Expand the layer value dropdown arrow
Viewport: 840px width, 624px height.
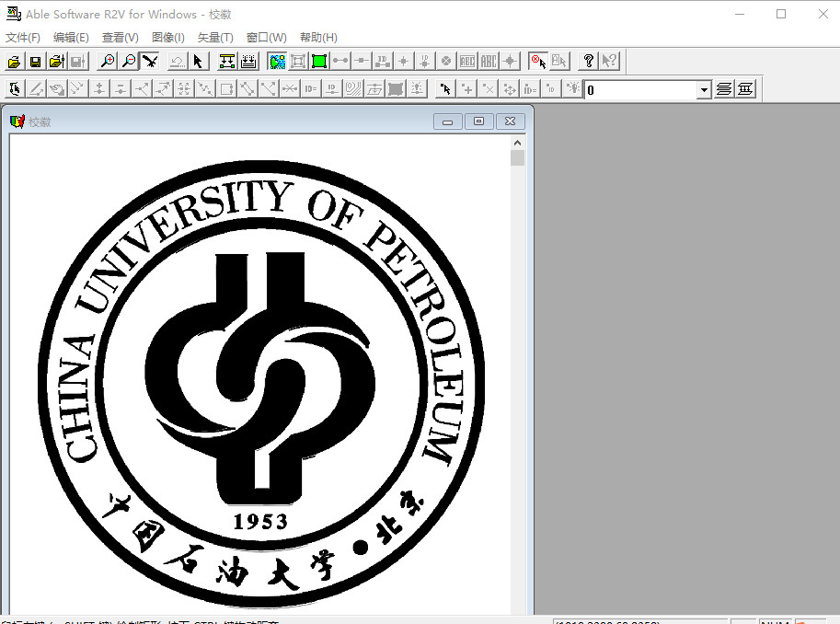coord(704,90)
